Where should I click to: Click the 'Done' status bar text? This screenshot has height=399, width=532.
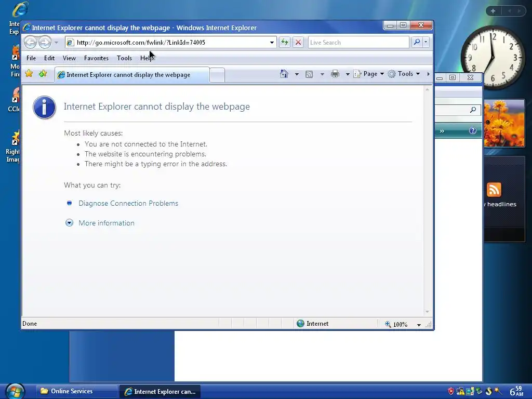(30, 324)
